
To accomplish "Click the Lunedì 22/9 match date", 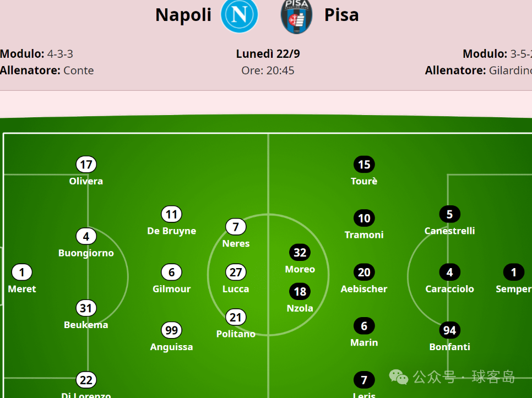I will pos(268,54).
